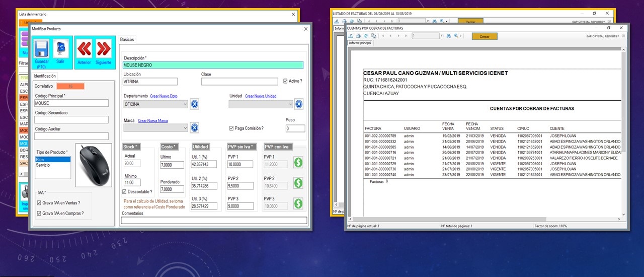Toggle Grava IVA en Ventas checkbox
This screenshot has height=277, width=644.
pyautogui.click(x=40, y=203)
